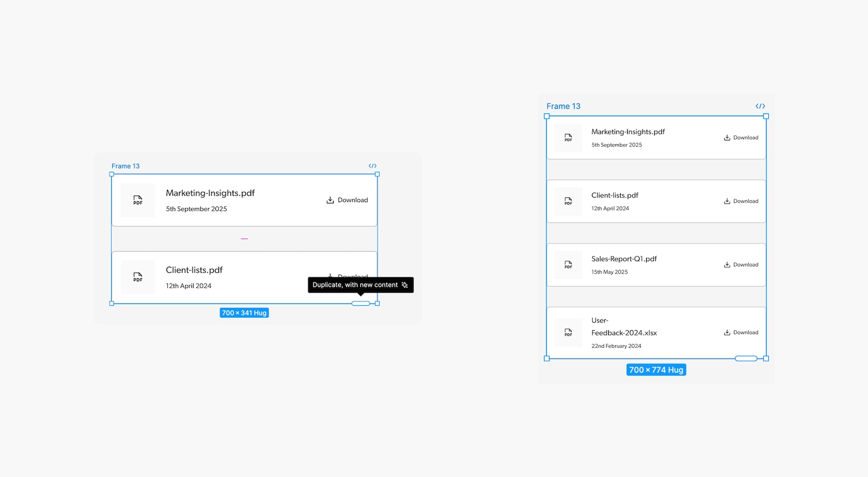868x477 pixels.
Task: Click the PDF icon beside Client-lists.pdf in left frame
Action: click(138, 277)
